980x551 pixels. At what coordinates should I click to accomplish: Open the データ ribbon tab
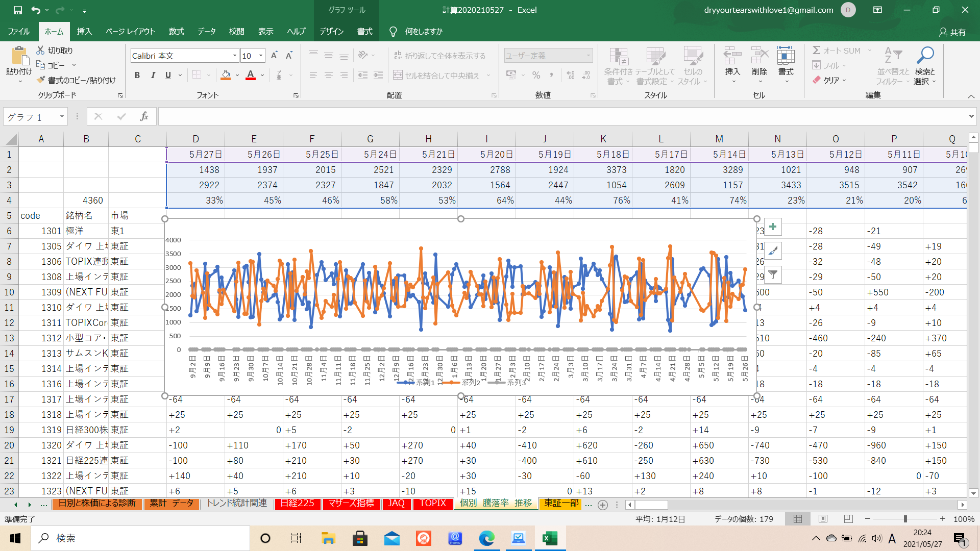coord(206,31)
